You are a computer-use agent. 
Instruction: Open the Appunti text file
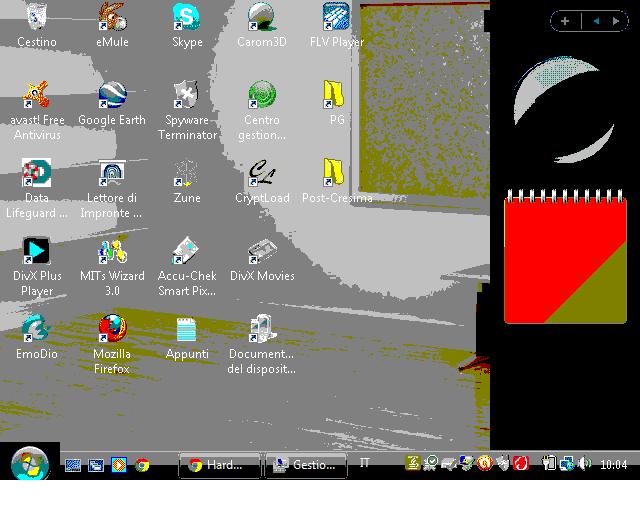click(x=187, y=330)
